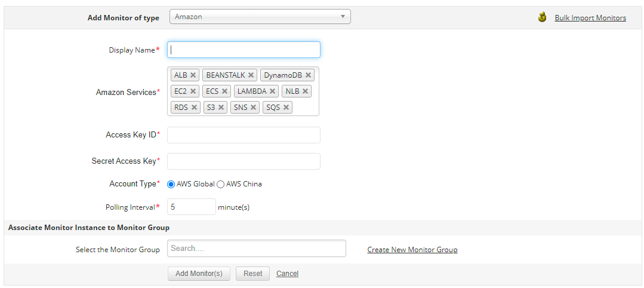Remove the ALB service tag
Viewport: 644px width, 288px height.
[193, 75]
